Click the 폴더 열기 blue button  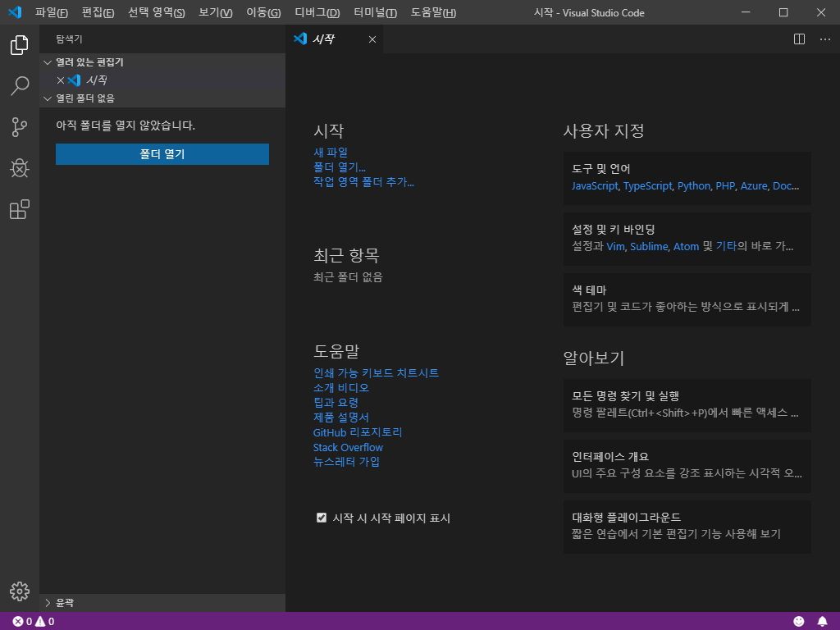pos(162,154)
